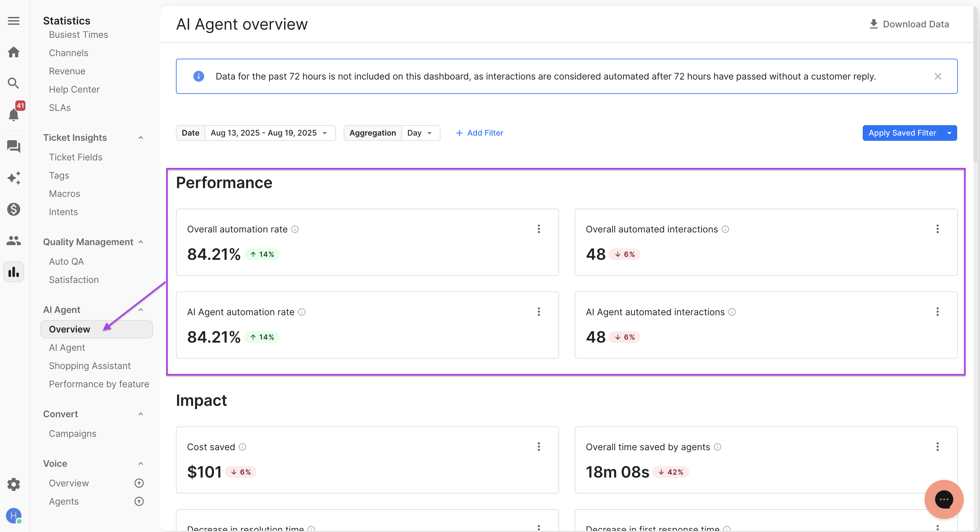
Task: Open the dollar sign revenue icon
Action: [14, 209]
